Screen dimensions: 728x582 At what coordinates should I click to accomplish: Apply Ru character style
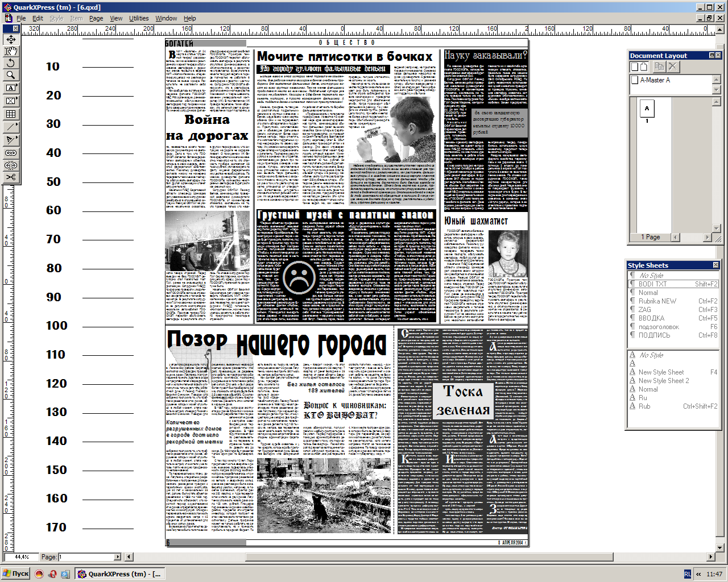point(673,398)
